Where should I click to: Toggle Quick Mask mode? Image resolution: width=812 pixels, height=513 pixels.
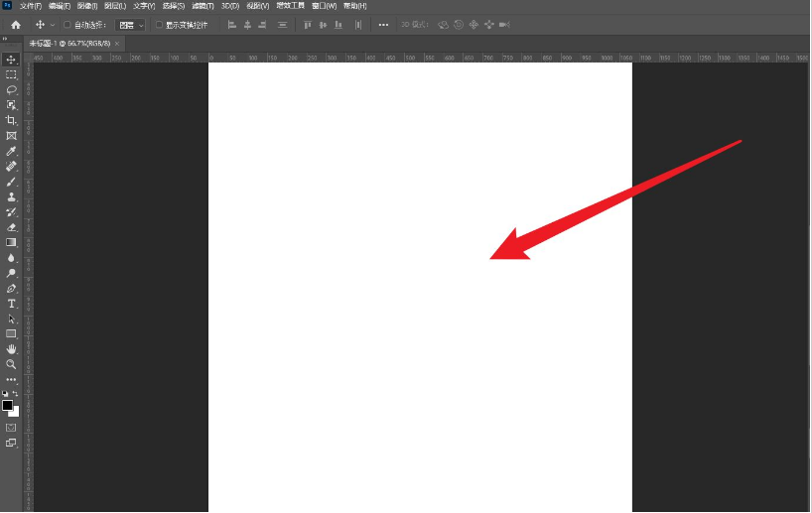click(x=11, y=428)
